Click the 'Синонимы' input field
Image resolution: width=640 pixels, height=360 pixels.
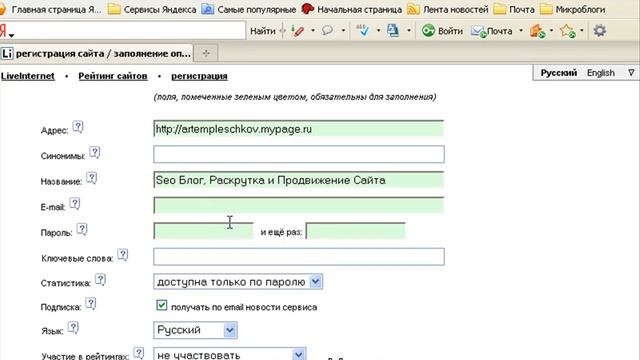coord(299,154)
